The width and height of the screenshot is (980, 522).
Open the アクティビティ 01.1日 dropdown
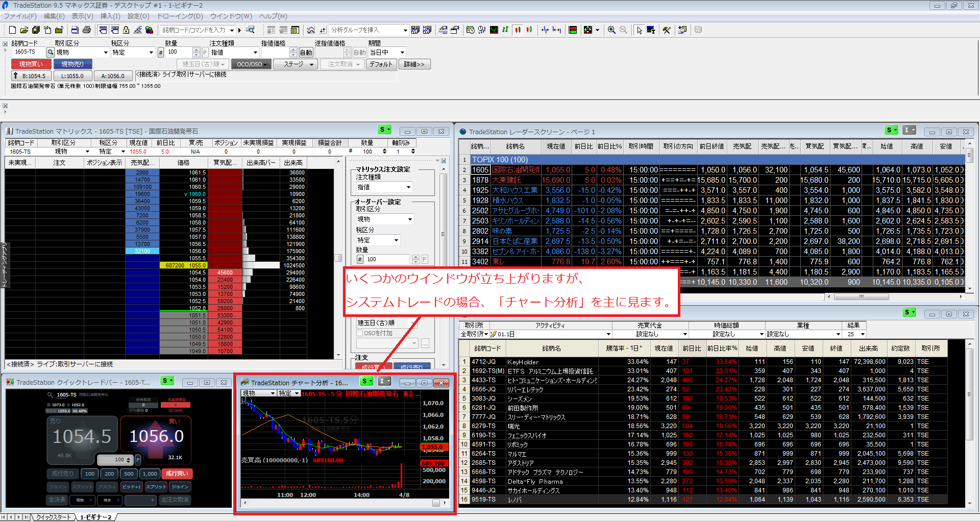[x=550, y=334]
